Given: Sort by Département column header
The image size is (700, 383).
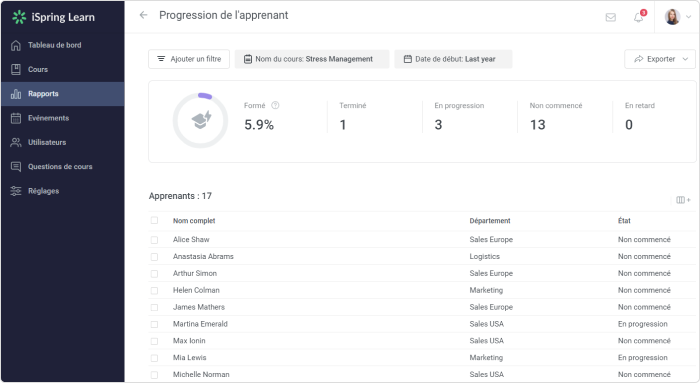Looking at the screenshot, I should tap(490, 221).
